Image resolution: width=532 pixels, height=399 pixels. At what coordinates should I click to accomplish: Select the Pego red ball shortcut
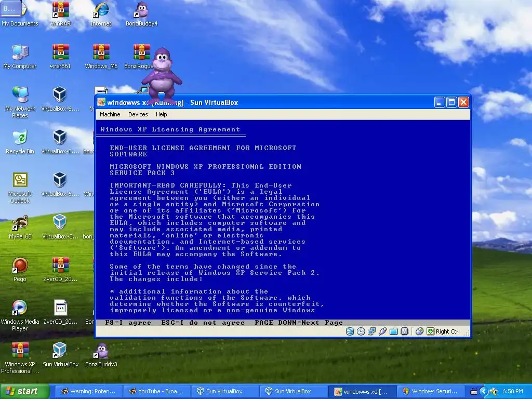[20, 270]
